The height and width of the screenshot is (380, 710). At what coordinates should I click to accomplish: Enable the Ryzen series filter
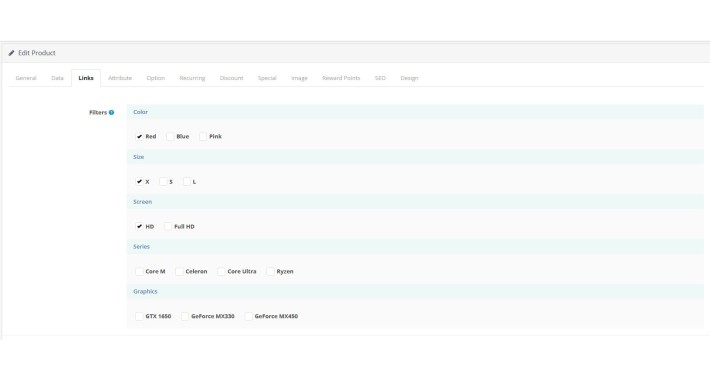pyautogui.click(x=270, y=271)
